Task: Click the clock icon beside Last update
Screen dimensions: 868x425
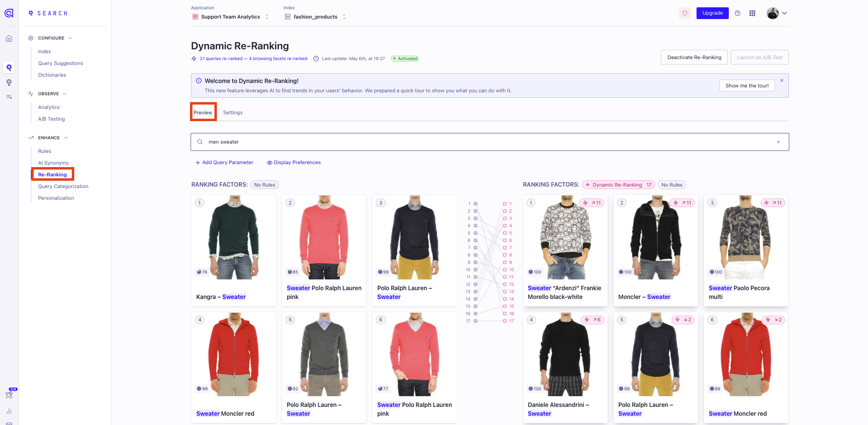Action: pyautogui.click(x=316, y=59)
